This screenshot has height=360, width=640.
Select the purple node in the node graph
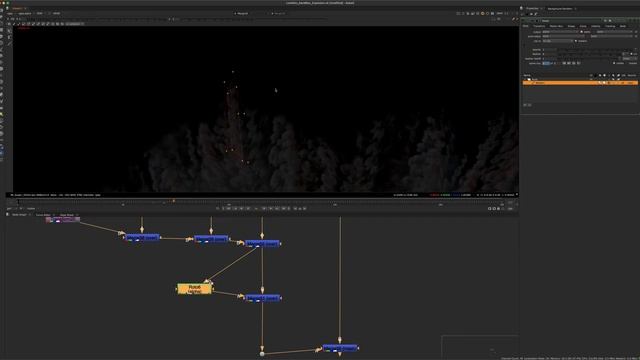pos(63,220)
